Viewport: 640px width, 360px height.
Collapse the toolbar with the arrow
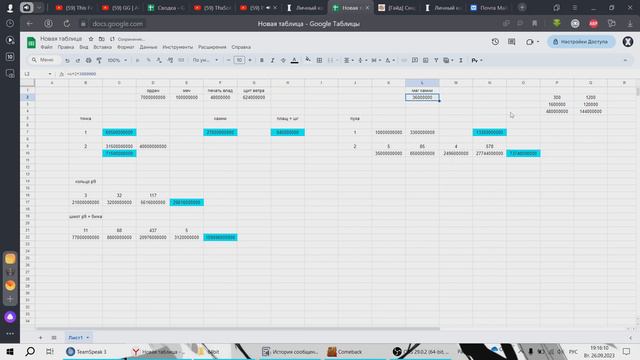coord(625,60)
